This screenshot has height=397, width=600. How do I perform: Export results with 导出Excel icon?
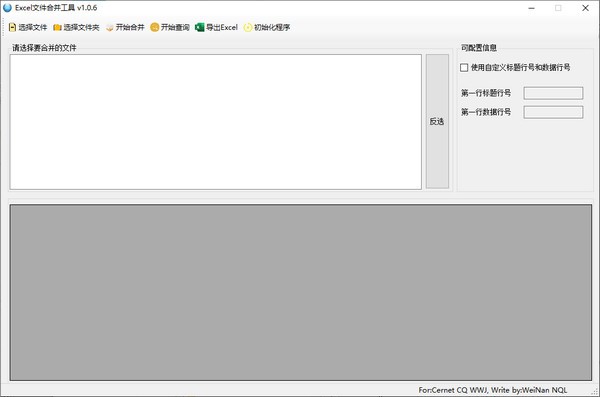(199, 27)
